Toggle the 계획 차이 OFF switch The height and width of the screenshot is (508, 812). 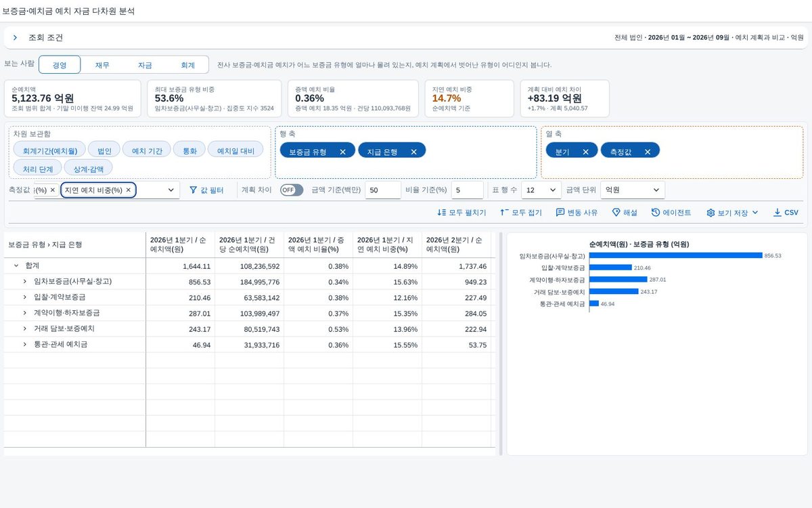click(x=292, y=190)
